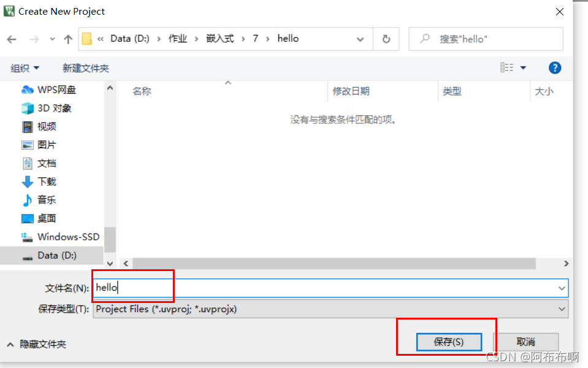Click inside the search hello field

pos(484,38)
